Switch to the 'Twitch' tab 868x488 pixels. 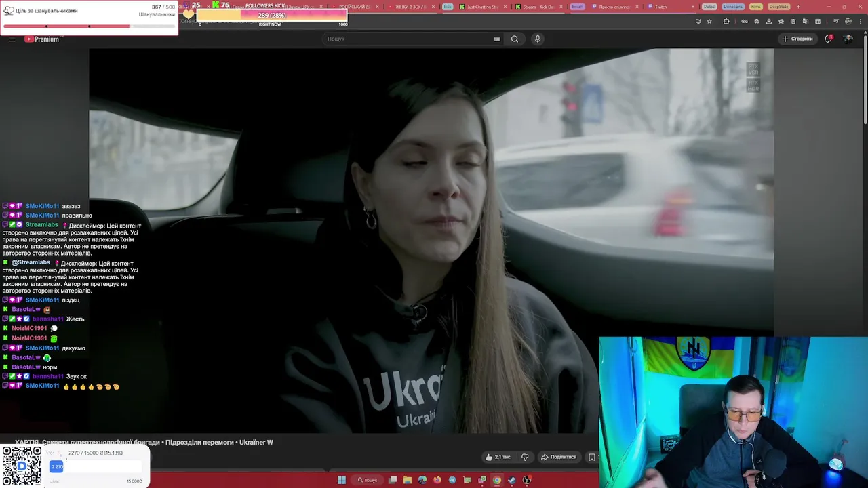(670, 7)
